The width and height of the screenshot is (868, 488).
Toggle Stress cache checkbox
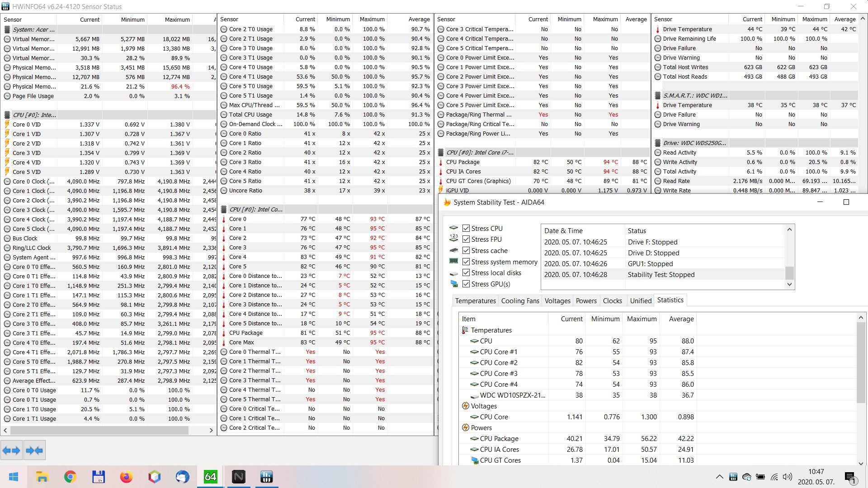point(466,250)
